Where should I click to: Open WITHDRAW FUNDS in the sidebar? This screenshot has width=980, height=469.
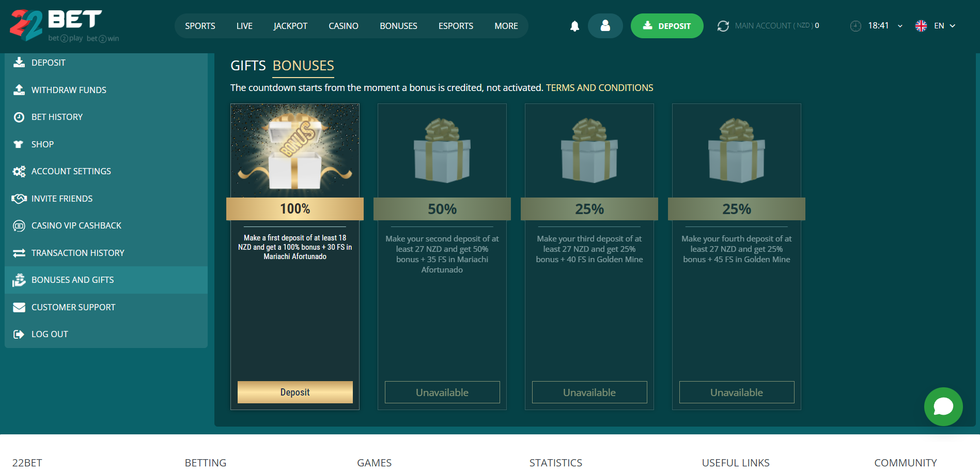(x=106, y=90)
